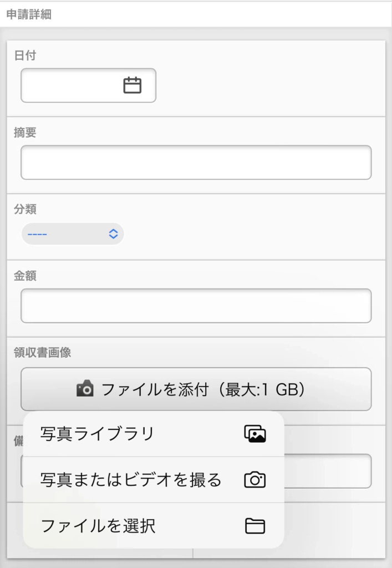Click the folder icon next to ファイルを選択
The height and width of the screenshot is (568, 392).
pyautogui.click(x=256, y=525)
